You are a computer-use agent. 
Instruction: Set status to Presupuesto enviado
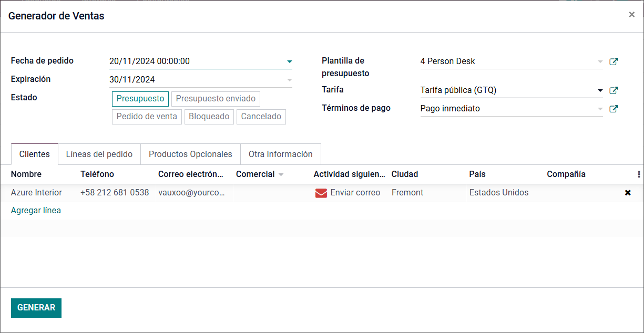pos(216,99)
